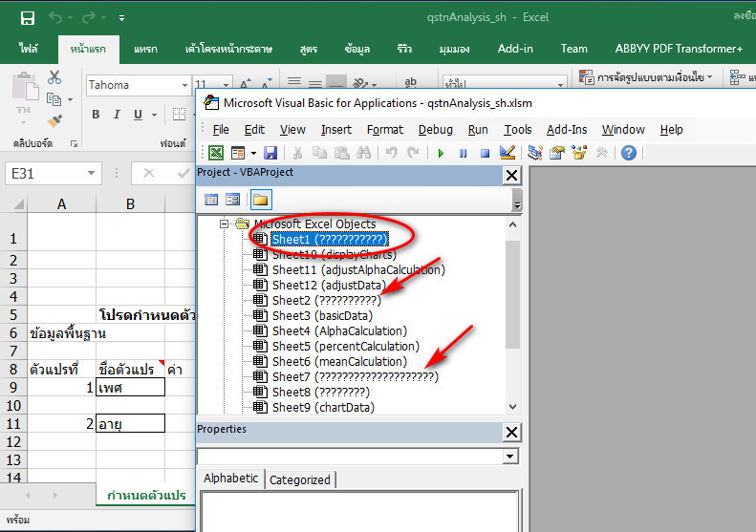
Task: Click the Paste clipboard icon in Excel
Action: pos(26,88)
